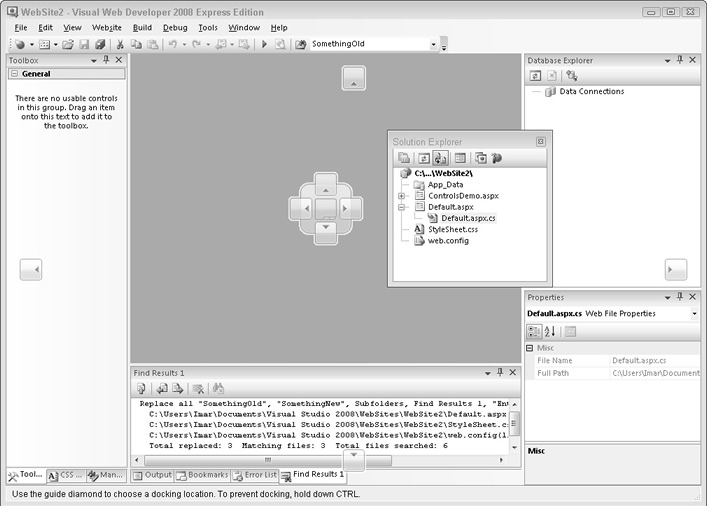The height and width of the screenshot is (506, 707).
Task: Select Data Connections node in Database Explorer
Action: pos(592,92)
